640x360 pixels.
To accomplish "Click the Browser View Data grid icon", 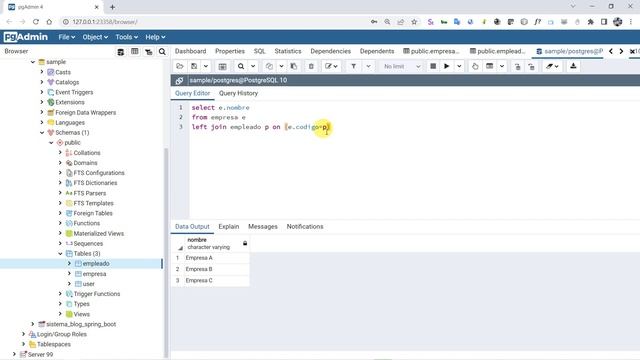I will 135,51.
